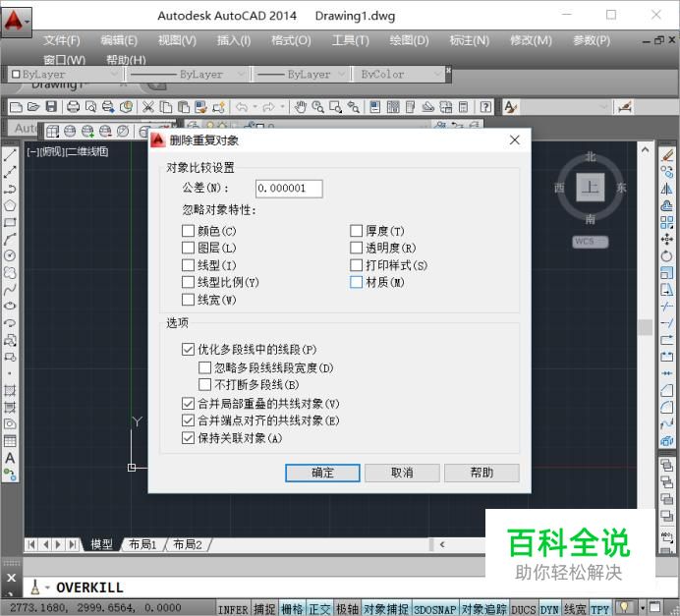This screenshot has width=680, height=616.
Task: Click the Open file icon
Action: 33,107
